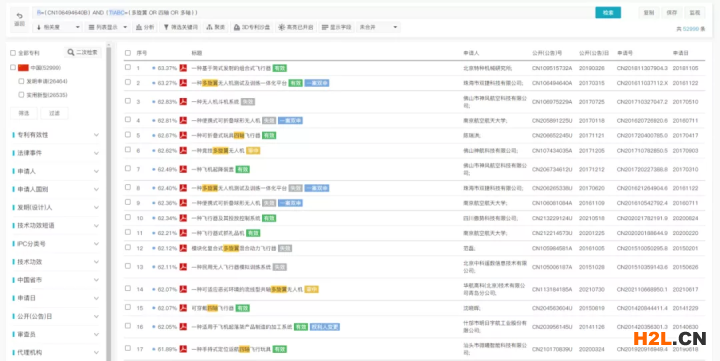Check the 实用新型(26535) checkbox
720x361 pixels.
click(21, 95)
